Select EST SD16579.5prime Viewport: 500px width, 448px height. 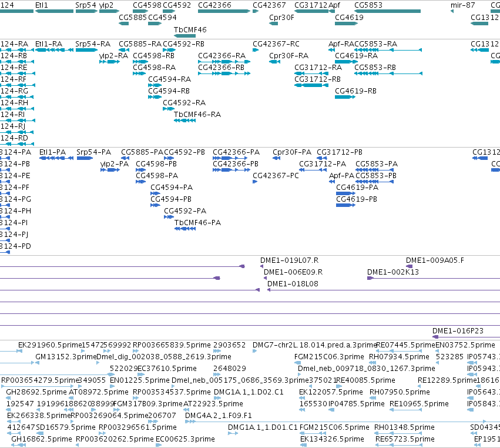pyautogui.click(x=40, y=433)
